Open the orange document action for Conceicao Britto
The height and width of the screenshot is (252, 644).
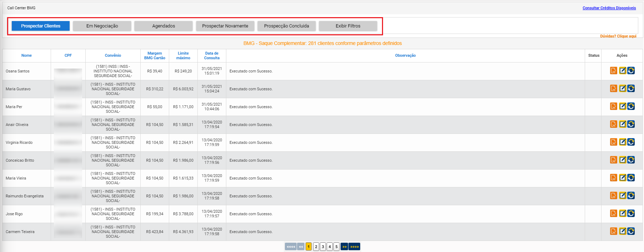tap(613, 160)
